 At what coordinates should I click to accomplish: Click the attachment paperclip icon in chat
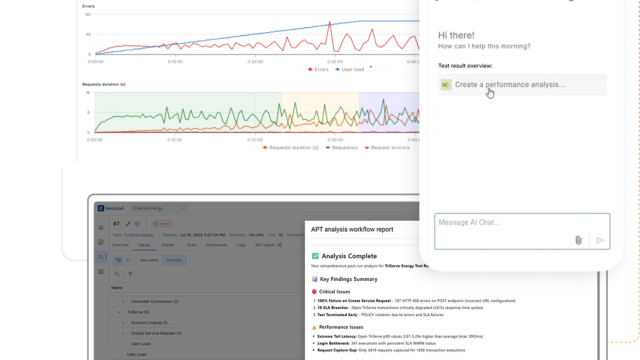pos(578,240)
